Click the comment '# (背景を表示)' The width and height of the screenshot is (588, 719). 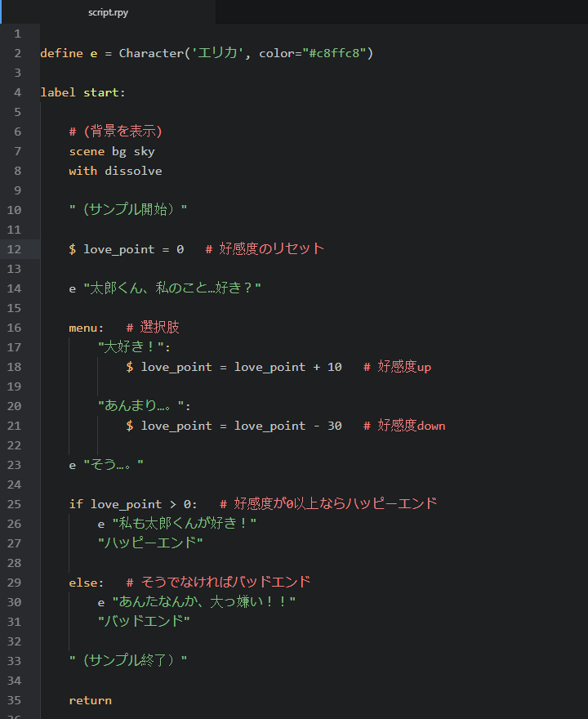click(x=115, y=132)
